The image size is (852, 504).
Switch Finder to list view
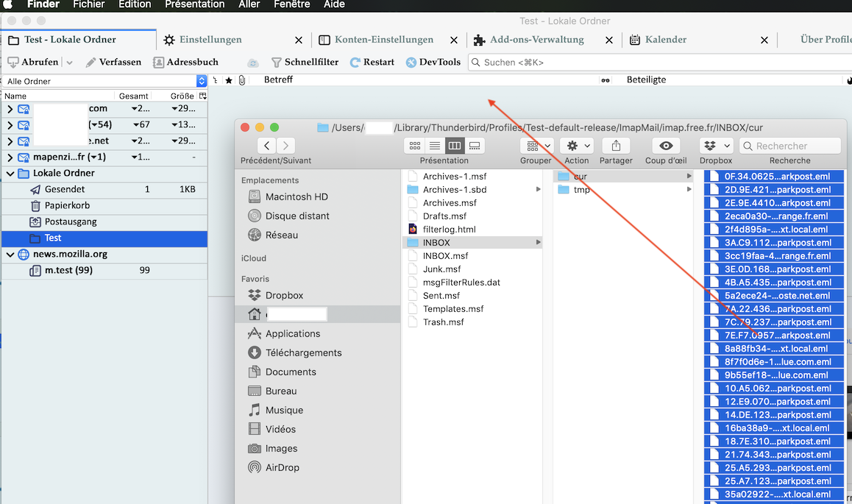(435, 146)
